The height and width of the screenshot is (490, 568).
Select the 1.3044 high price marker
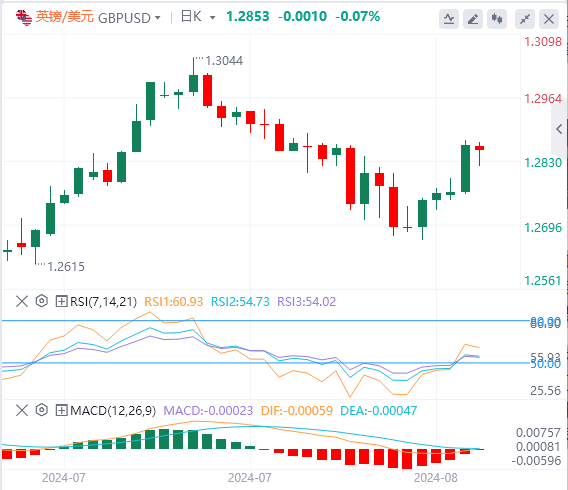click(224, 61)
